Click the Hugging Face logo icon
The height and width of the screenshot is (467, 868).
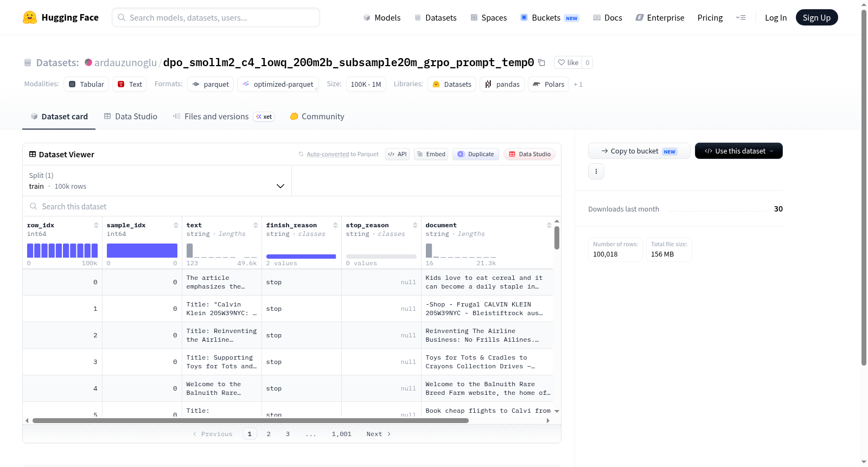coord(30,17)
